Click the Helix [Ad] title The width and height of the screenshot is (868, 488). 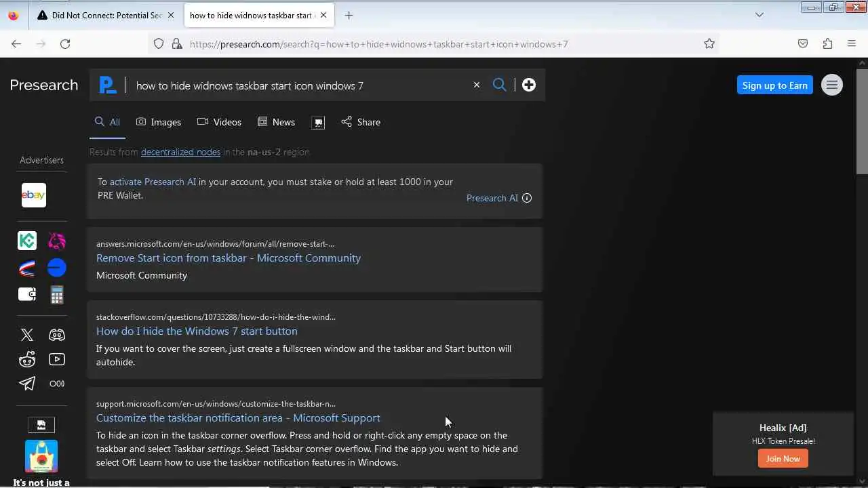click(x=783, y=428)
